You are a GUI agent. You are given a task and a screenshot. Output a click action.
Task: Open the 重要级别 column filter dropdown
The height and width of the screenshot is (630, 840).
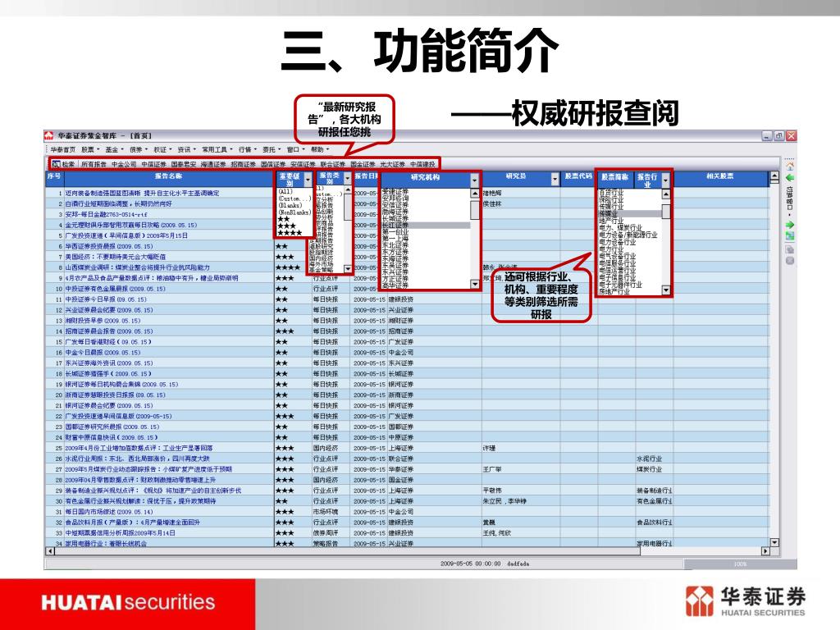point(308,180)
